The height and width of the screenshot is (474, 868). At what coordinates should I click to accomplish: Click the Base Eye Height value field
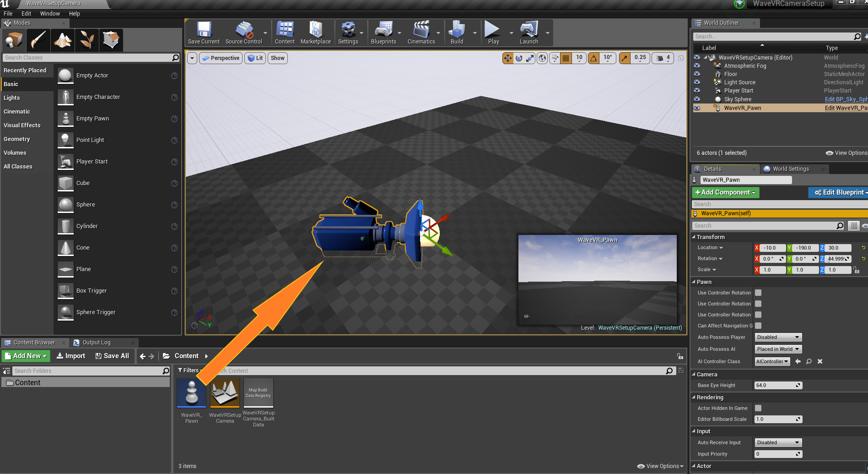pos(778,385)
